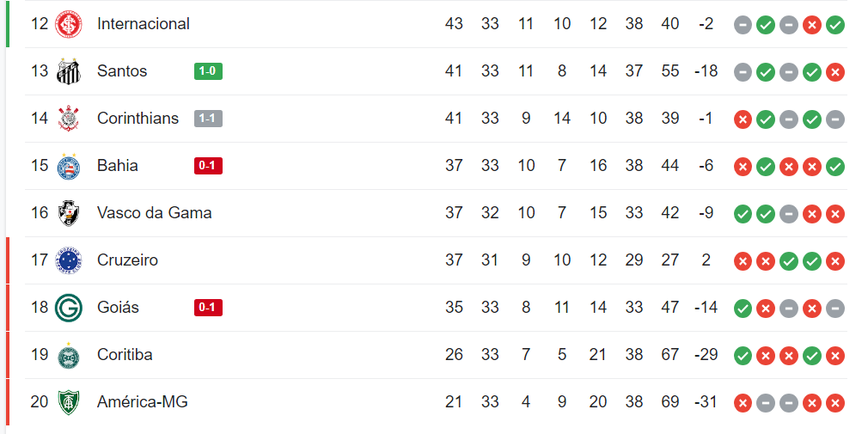Open Santos 1-0 live score badge
This screenshot has width=868, height=434.
[x=208, y=71]
